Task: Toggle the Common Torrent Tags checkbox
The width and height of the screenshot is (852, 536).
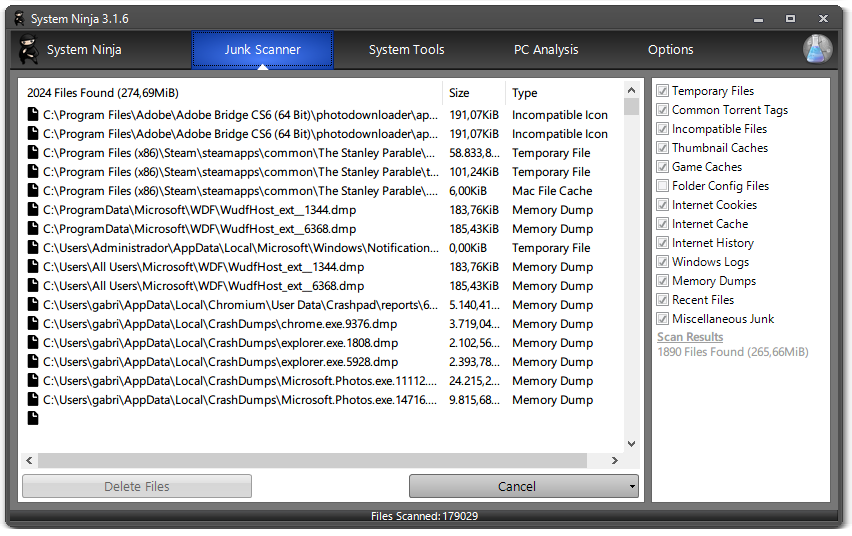Action: point(662,110)
